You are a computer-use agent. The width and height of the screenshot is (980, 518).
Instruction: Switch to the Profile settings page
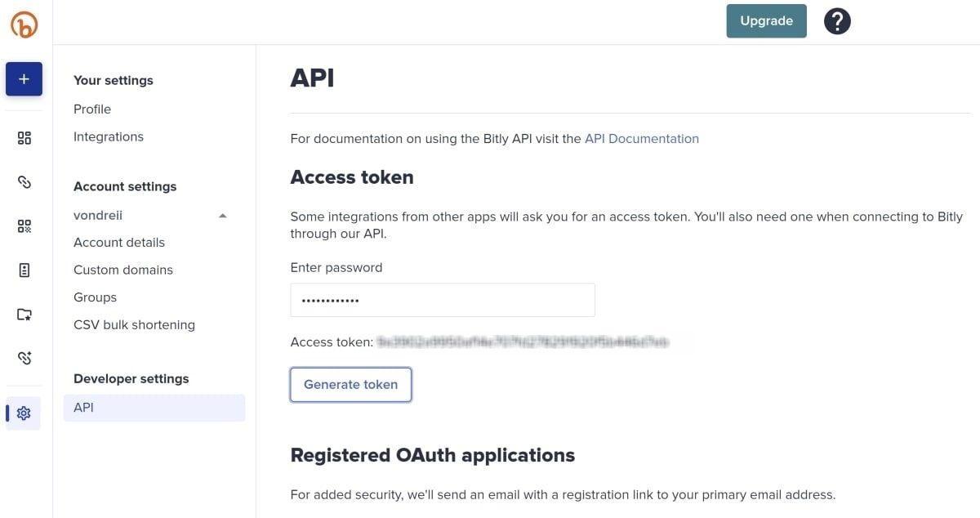(x=92, y=109)
